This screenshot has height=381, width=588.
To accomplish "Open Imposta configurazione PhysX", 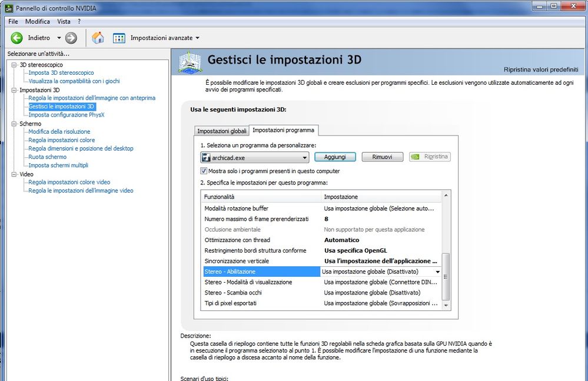I will (x=67, y=115).
